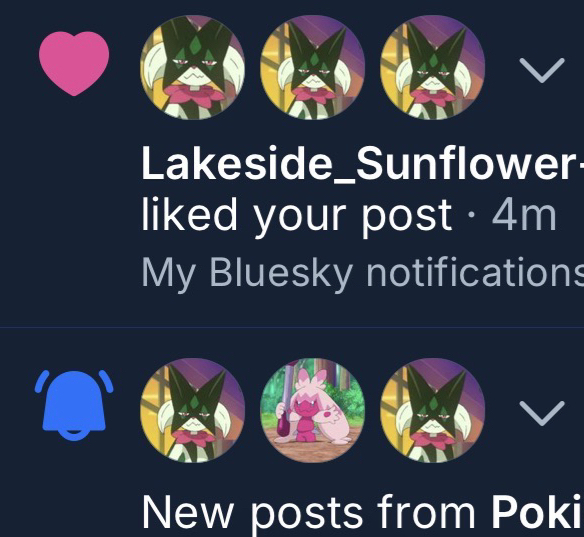
Task: Open third avatar in new posts notification
Action: point(432,410)
